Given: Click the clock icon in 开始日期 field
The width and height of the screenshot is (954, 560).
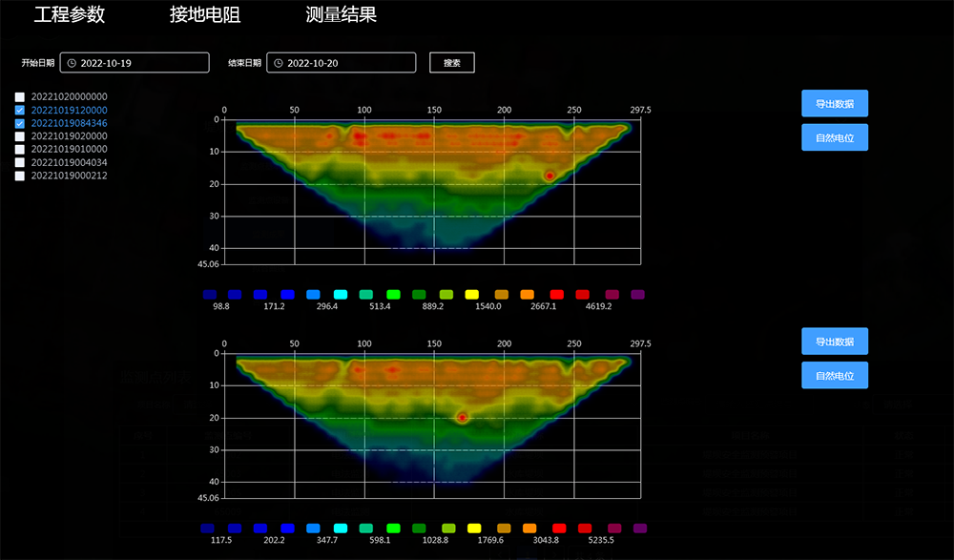Looking at the screenshot, I should (x=72, y=63).
